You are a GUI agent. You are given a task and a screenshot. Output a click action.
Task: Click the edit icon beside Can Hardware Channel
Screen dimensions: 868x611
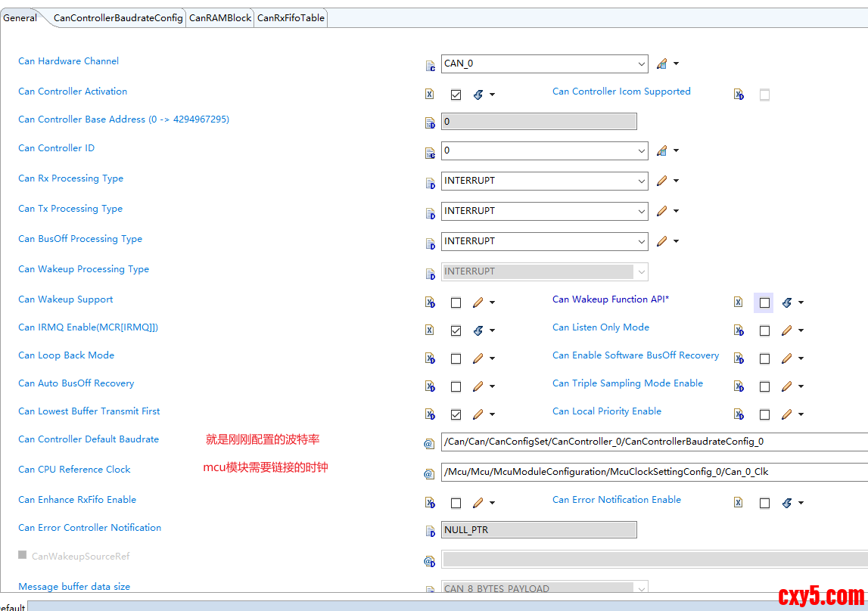pyautogui.click(x=662, y=64)
